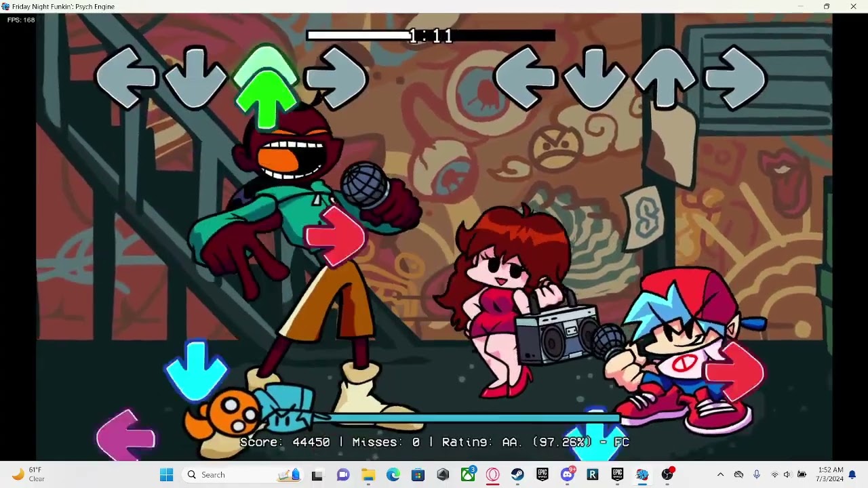The height and width of the screenshot is (488, 868).
Task: Click the 'Score: 44450' text
Action: coord(285,442)
